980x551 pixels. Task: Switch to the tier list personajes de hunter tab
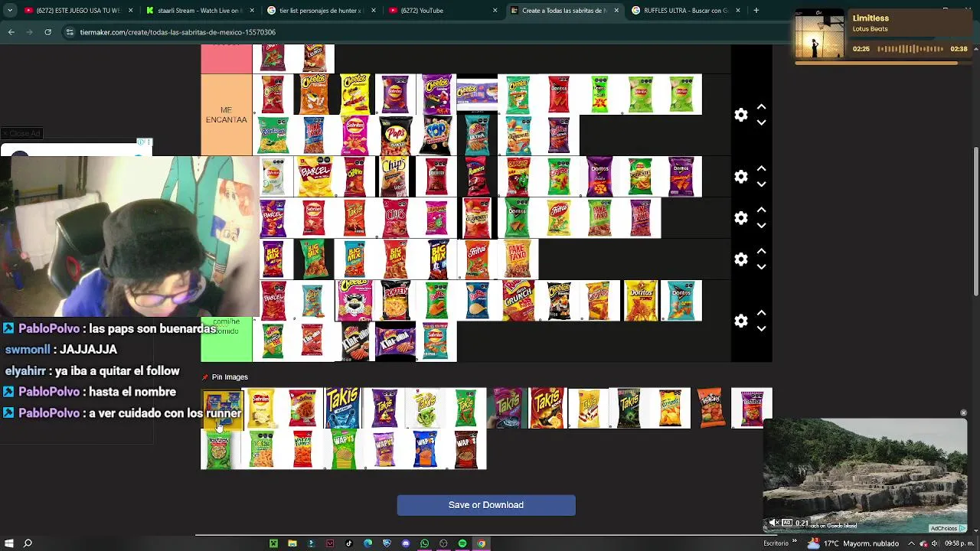pyautogui.click(x=320, y=11)
